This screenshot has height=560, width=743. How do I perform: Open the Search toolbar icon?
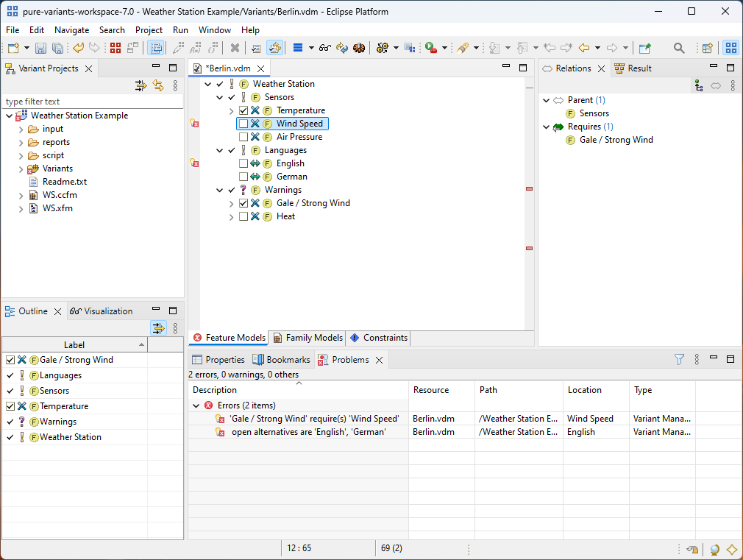point(678,47)
